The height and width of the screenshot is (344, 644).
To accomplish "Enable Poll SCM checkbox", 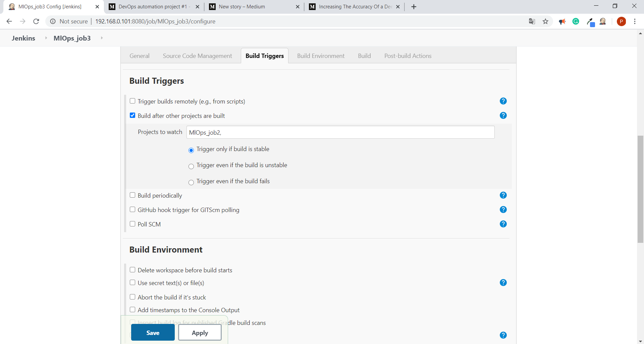I will (x=132, y=224).
